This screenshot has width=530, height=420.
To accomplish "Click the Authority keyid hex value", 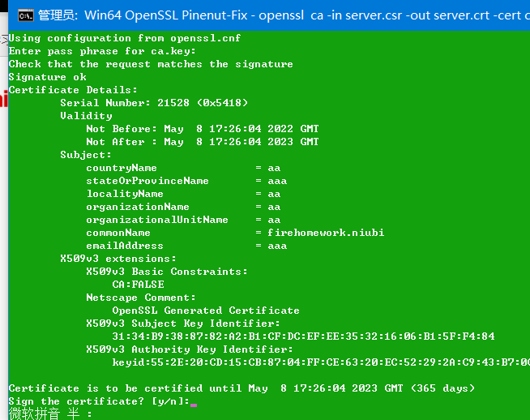I will [321, 362].
